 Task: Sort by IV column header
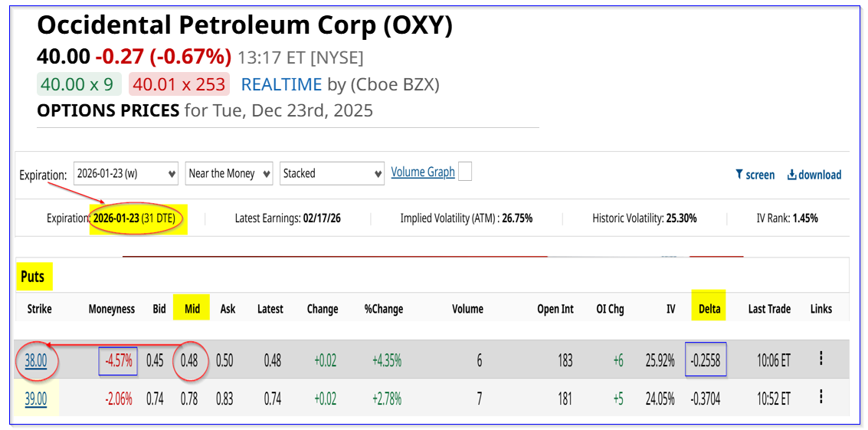click(x=670, y=309)
